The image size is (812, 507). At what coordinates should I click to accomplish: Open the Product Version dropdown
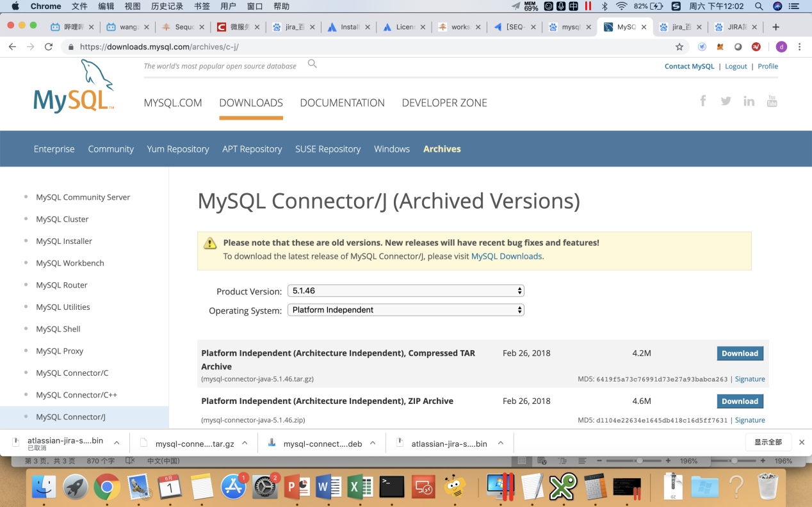[406, 291]
